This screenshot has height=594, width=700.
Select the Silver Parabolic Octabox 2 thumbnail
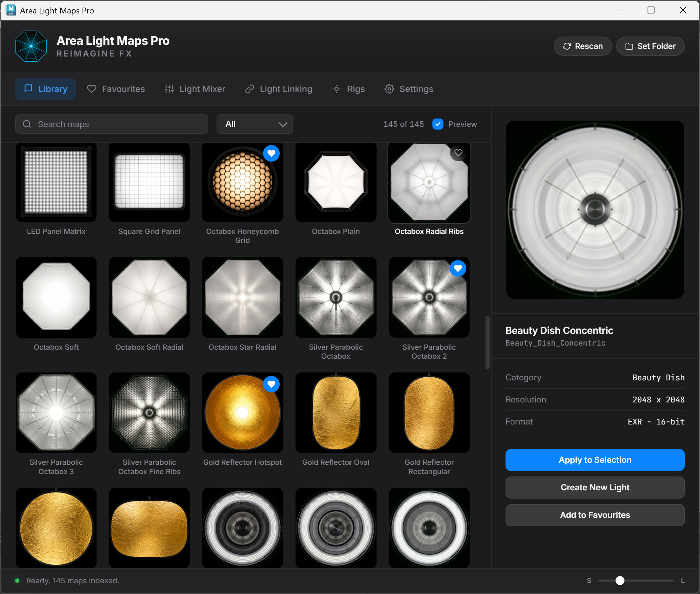pyautogui.click(x=429, y=297)
